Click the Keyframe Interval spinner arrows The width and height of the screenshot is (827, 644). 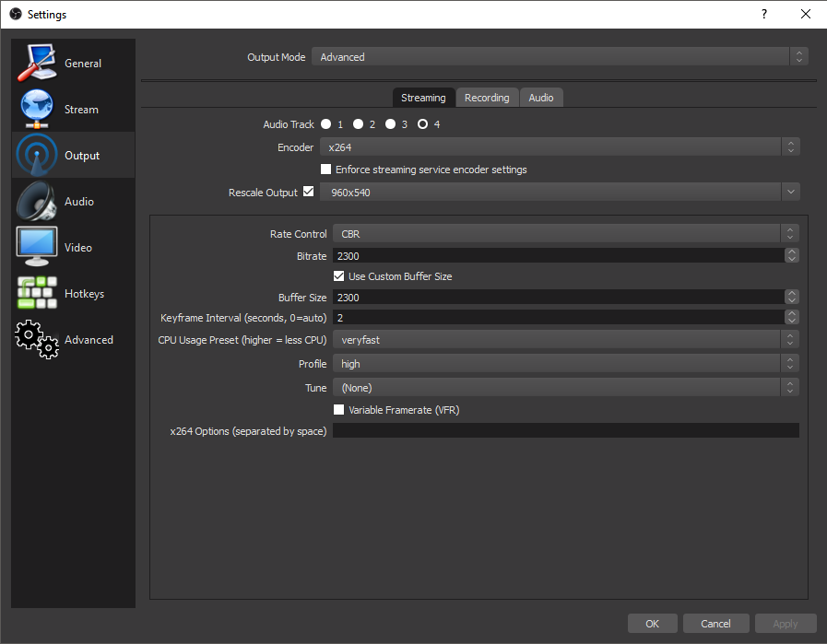[792, 317]
